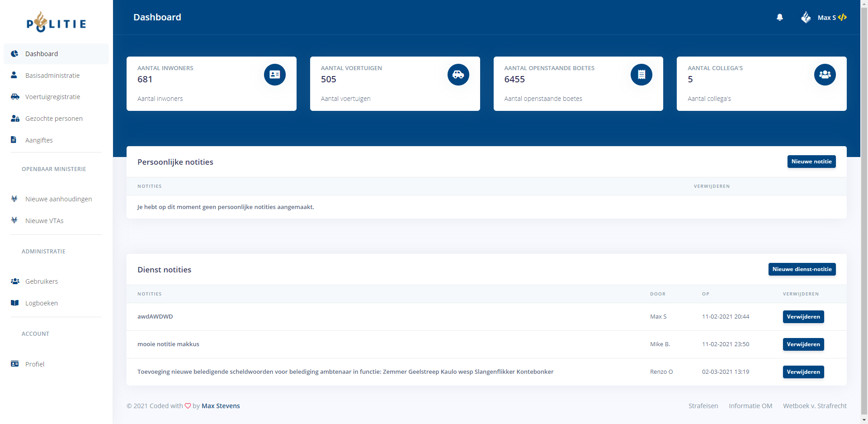
Task: Create a Nieuwe dienst-notitie
Action: click(x=802, y=269)
